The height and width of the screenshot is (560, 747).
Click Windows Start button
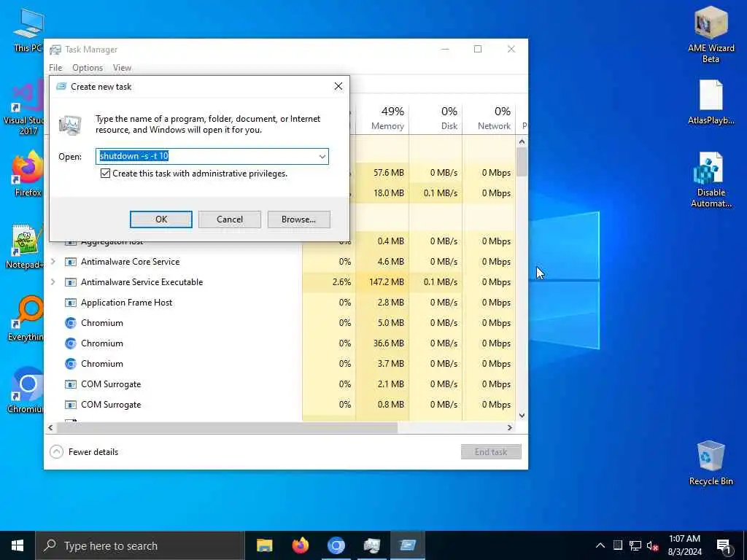point(18,545)
